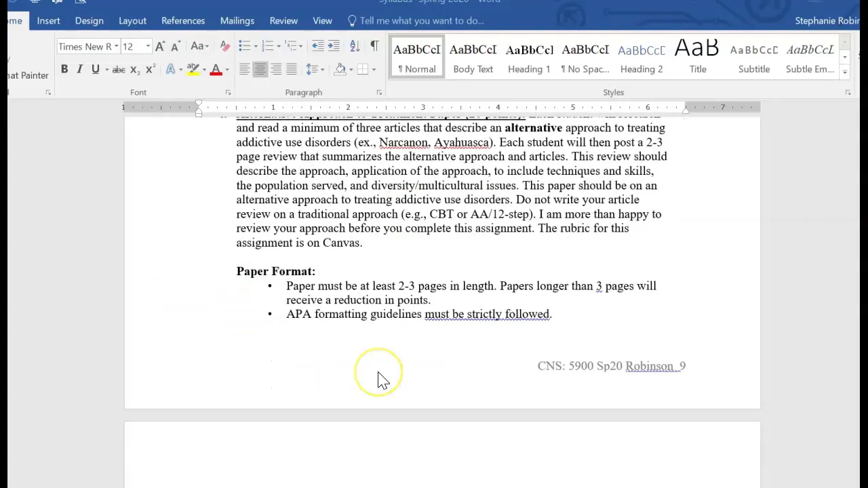Screen dimensions: 868x488
Task: Apply the Heading 2 style
Action: 642,57
